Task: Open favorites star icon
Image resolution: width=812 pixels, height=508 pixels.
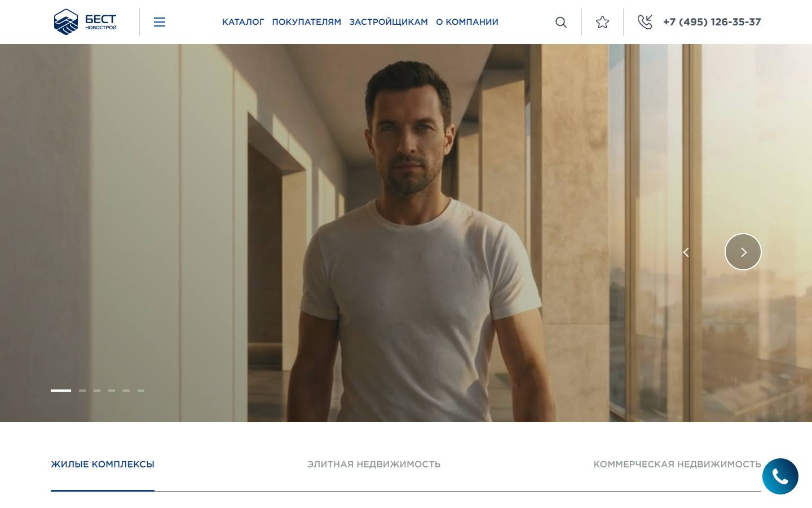Action: (602, 22)
